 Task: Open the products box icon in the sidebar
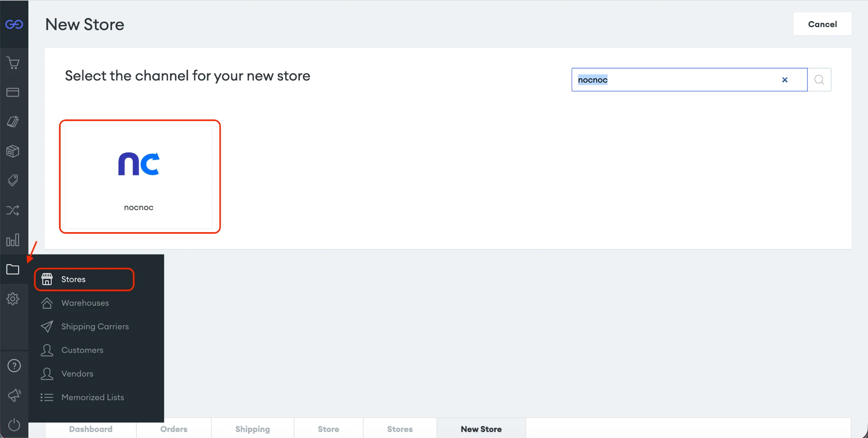click(x=13, y=151)
